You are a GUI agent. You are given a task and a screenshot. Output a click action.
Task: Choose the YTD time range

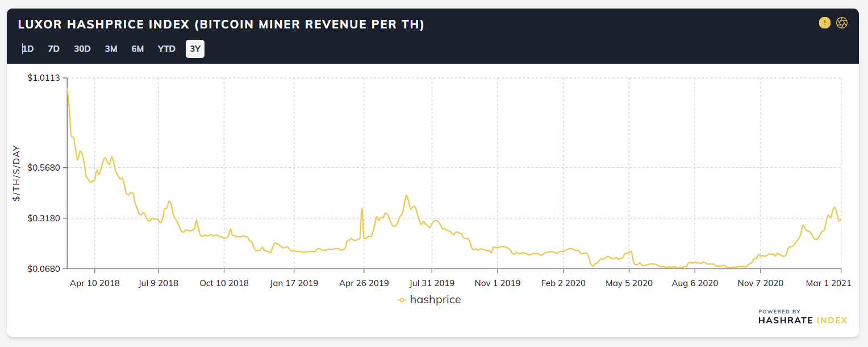(166, 49)
